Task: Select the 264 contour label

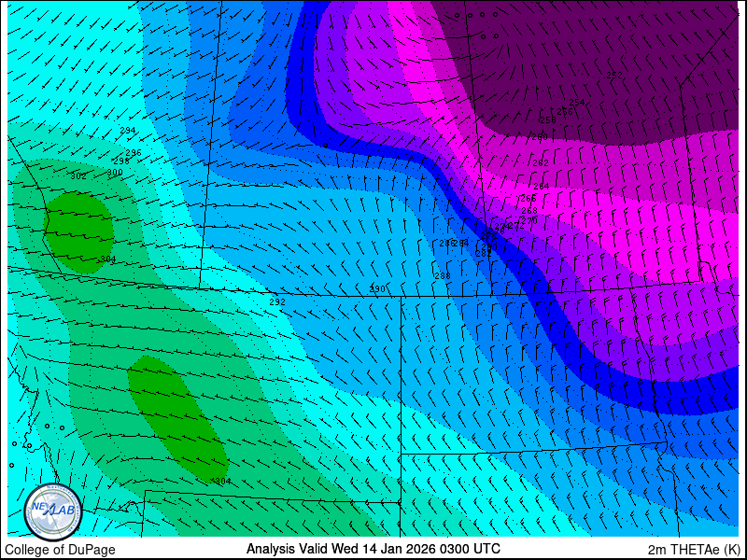Action: click(542, 186)
